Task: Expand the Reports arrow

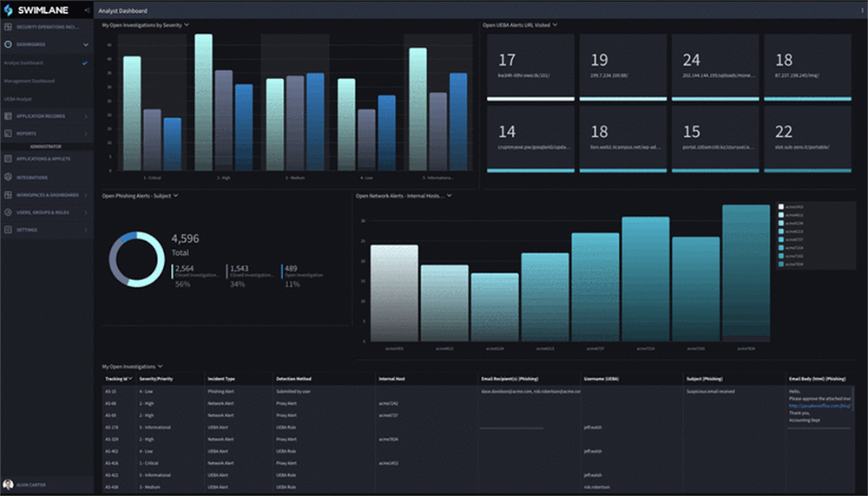Action: point(86,134)
